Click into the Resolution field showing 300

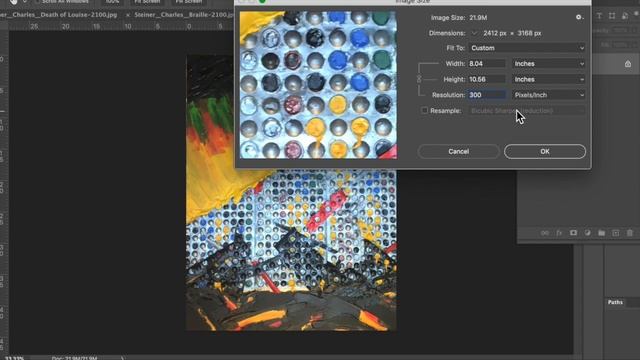(487, 95)
